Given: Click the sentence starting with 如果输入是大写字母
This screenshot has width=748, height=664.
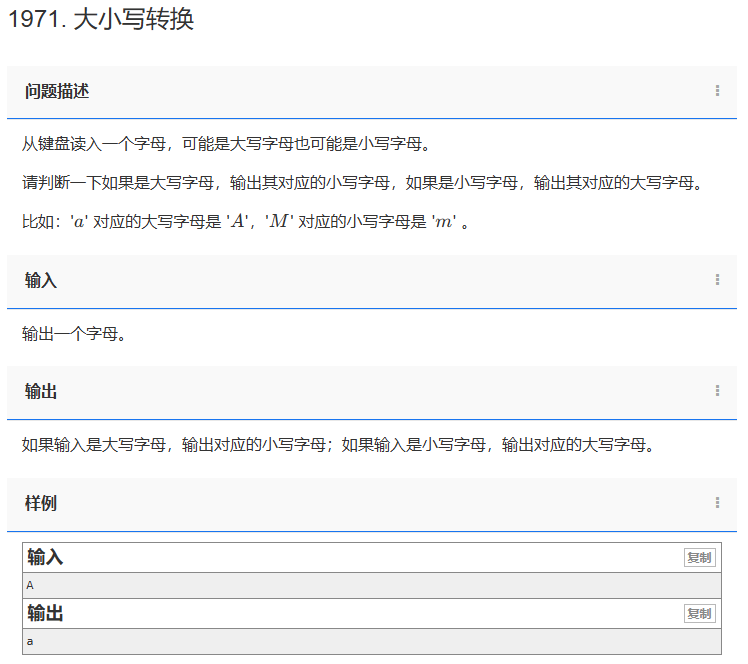Looking at the screenshot, I should click(338, 445).
